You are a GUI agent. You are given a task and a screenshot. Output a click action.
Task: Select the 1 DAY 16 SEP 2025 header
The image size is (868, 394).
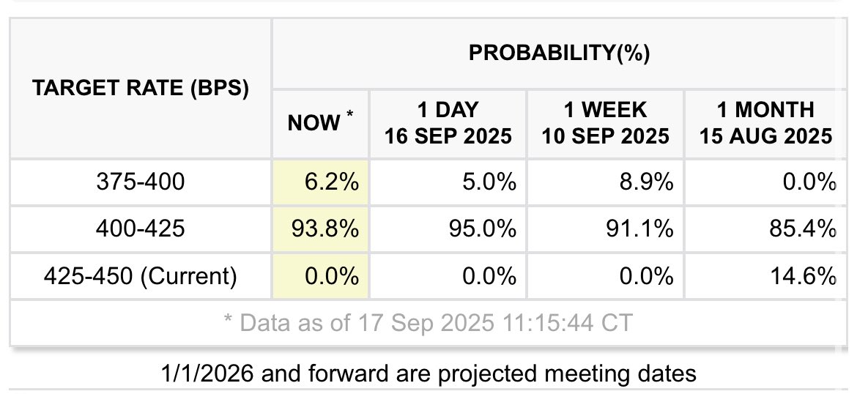[448, 124]
